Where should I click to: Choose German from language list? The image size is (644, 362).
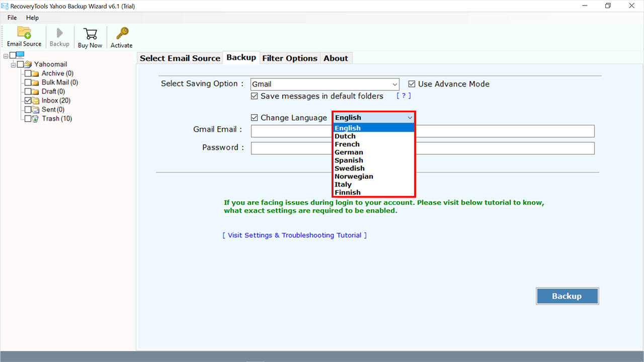click(x=374, y=152)
